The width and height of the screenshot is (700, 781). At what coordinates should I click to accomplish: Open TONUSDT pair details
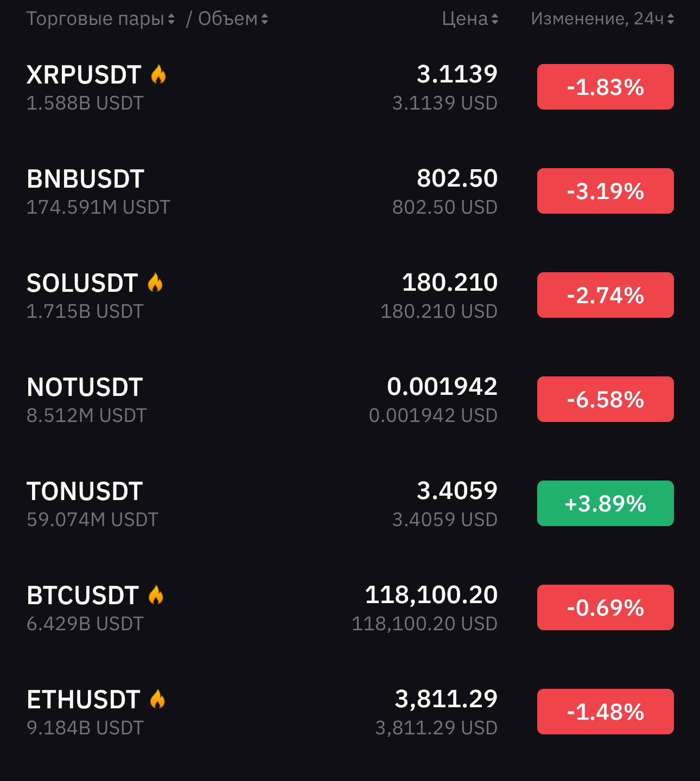tap(350, 504)
